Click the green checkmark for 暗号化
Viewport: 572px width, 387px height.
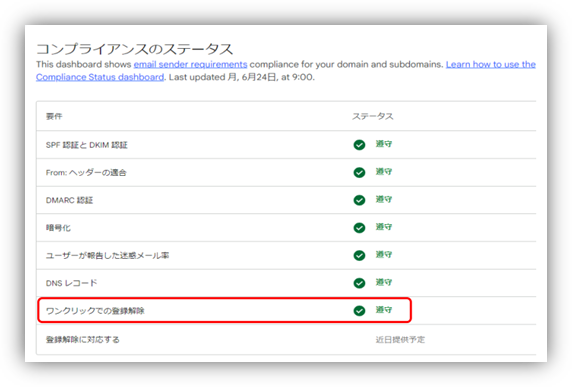pos(359,228)
